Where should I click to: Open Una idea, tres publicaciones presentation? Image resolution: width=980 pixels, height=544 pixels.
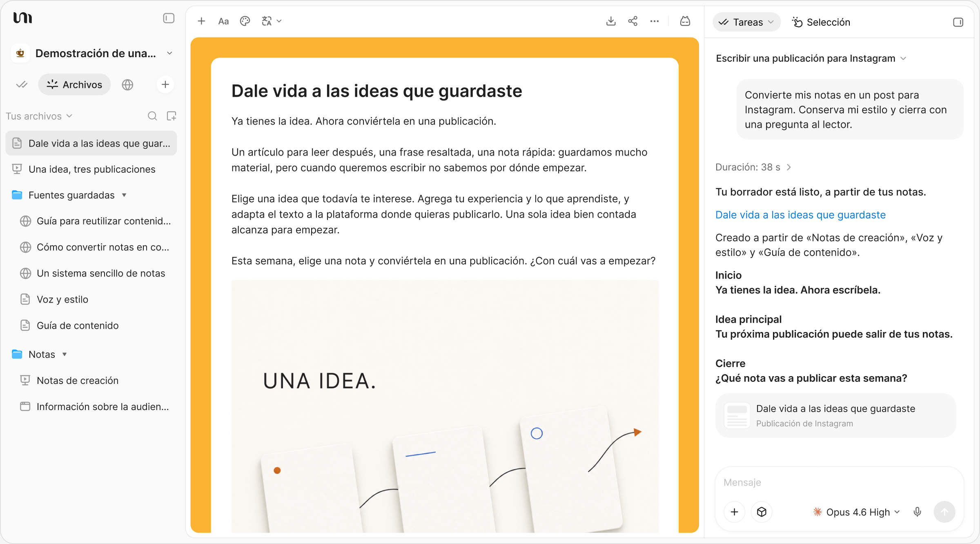(x=91, y=169)
